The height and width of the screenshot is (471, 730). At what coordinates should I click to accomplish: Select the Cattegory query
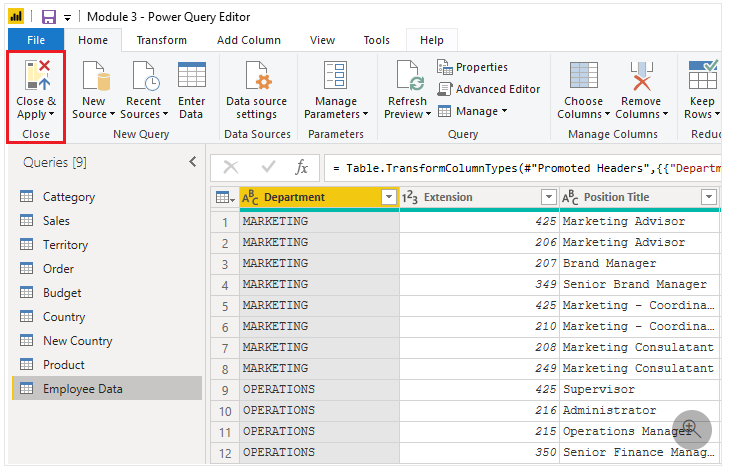107,197
